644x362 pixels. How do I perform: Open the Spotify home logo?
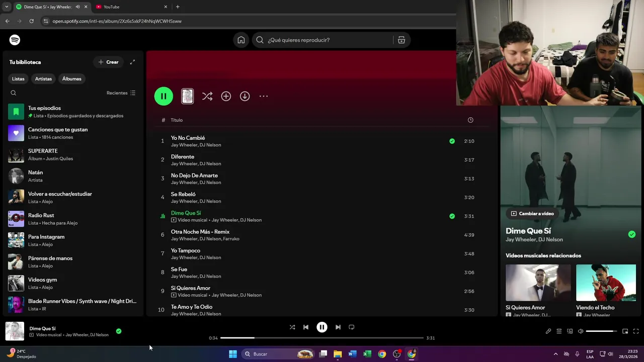15,40
